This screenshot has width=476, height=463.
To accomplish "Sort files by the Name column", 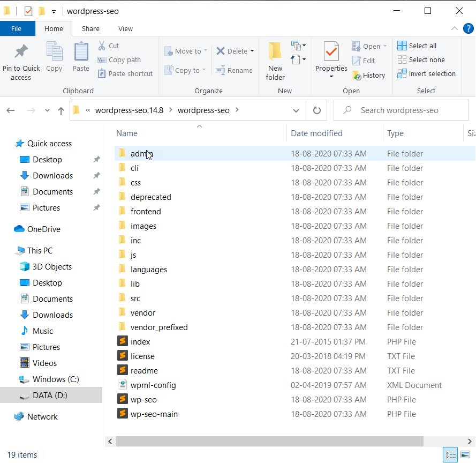I will click(x=127, y=133).
